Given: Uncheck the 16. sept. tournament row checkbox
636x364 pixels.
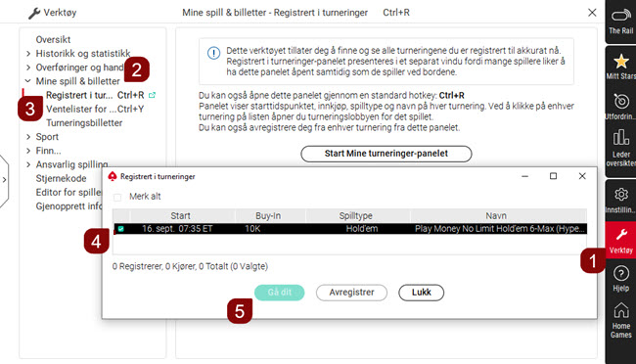Looking at the screenshot, I should pos(121,229).
